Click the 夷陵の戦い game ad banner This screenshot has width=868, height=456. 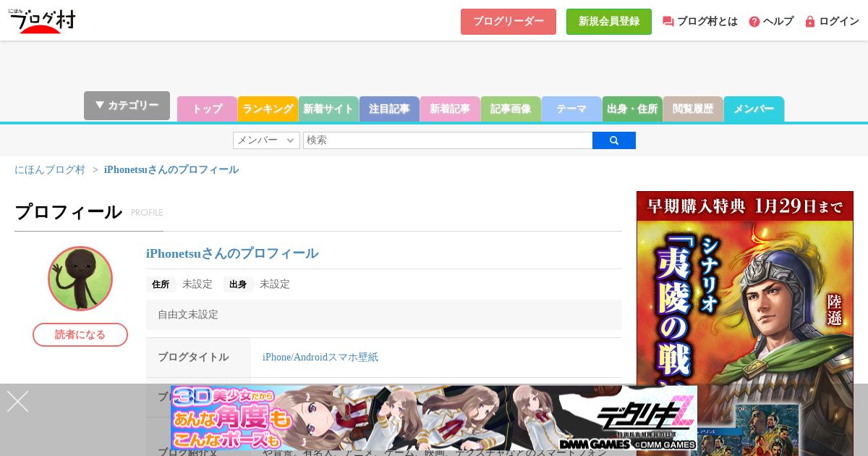pos(745,324)
